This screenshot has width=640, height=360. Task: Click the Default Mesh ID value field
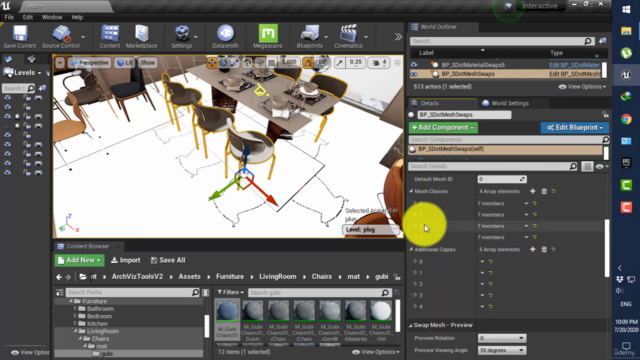coord(502,179)
